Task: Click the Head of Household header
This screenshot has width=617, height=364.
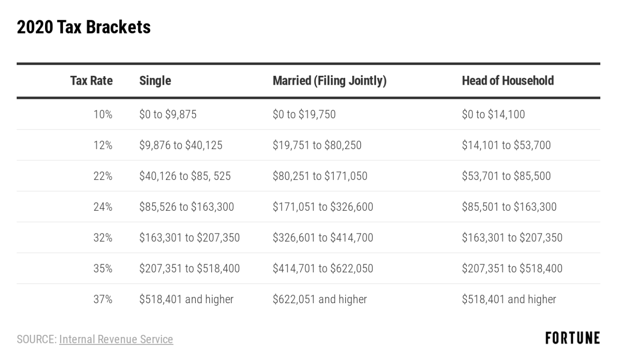Action: (508, 81)
